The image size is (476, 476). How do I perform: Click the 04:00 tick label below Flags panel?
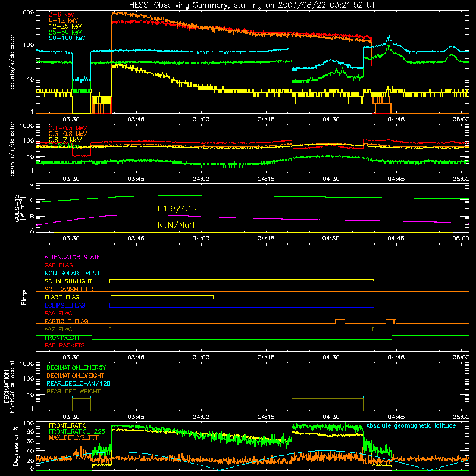(201, 358)
